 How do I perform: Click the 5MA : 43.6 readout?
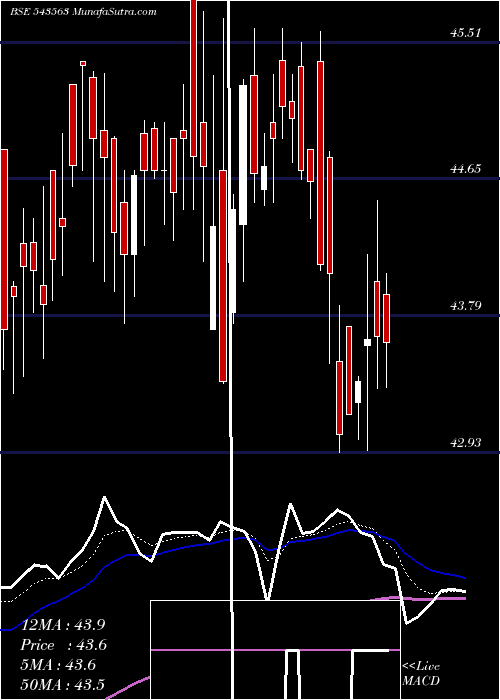[58, 665]
